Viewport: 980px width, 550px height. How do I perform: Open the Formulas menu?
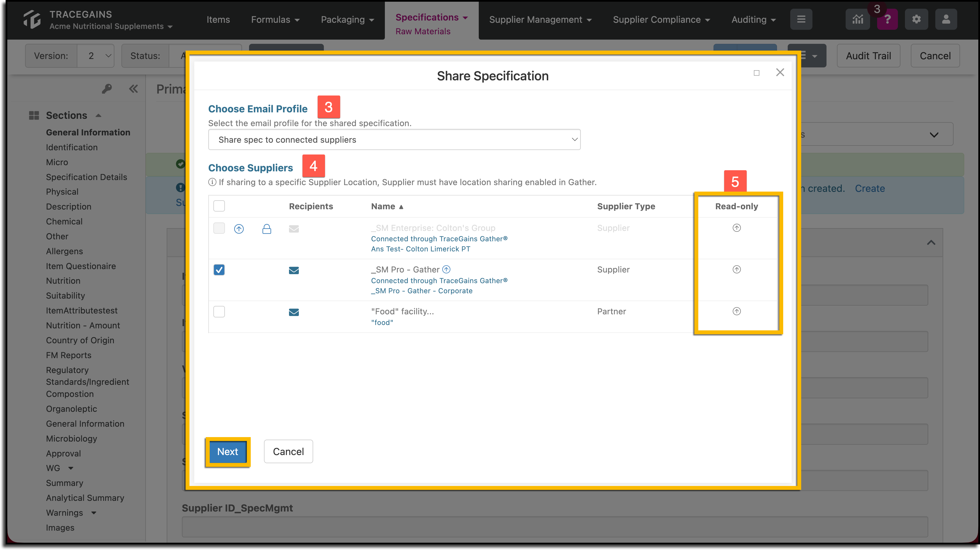275,19
